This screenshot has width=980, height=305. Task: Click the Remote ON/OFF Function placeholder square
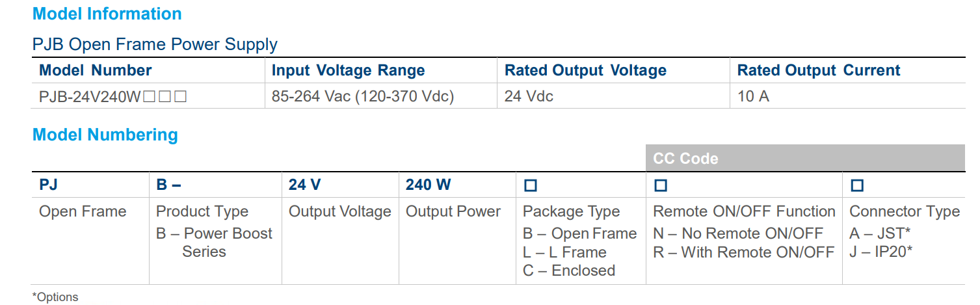pos(660,186)
